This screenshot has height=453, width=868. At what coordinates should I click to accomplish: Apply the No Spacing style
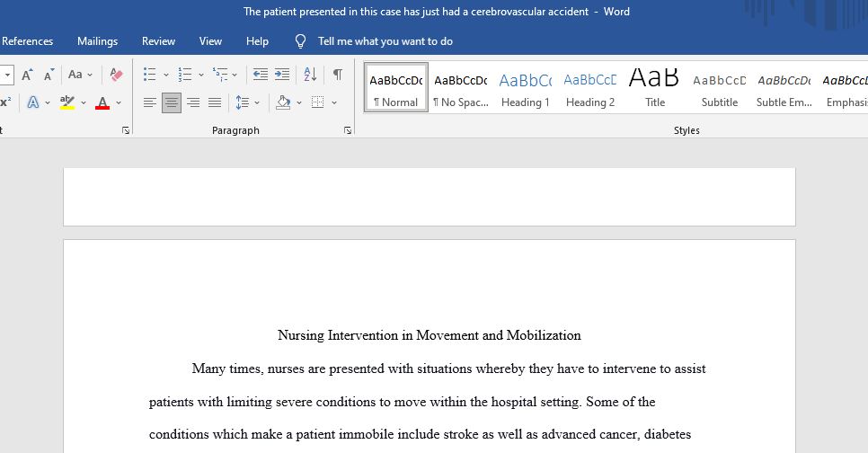pyautogui.click(x=461, y=87)
